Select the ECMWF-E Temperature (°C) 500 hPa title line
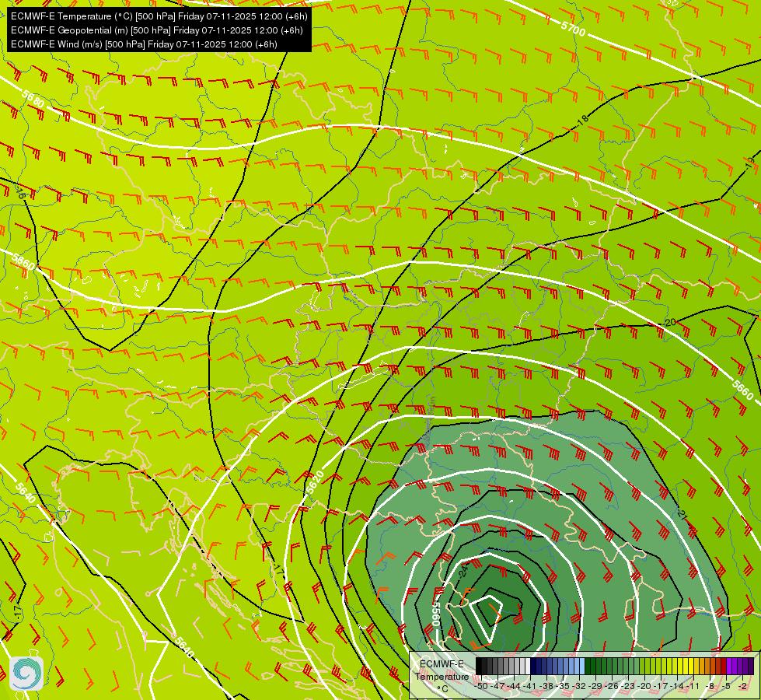761x700 pixels. pos(159,16)
